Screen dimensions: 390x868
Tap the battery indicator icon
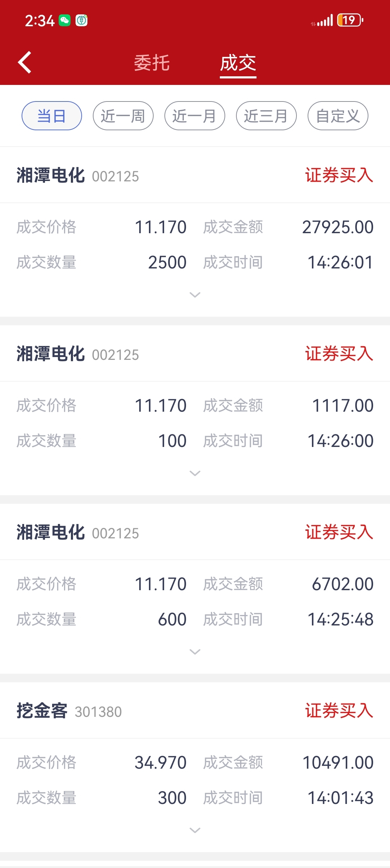point(350,20)
